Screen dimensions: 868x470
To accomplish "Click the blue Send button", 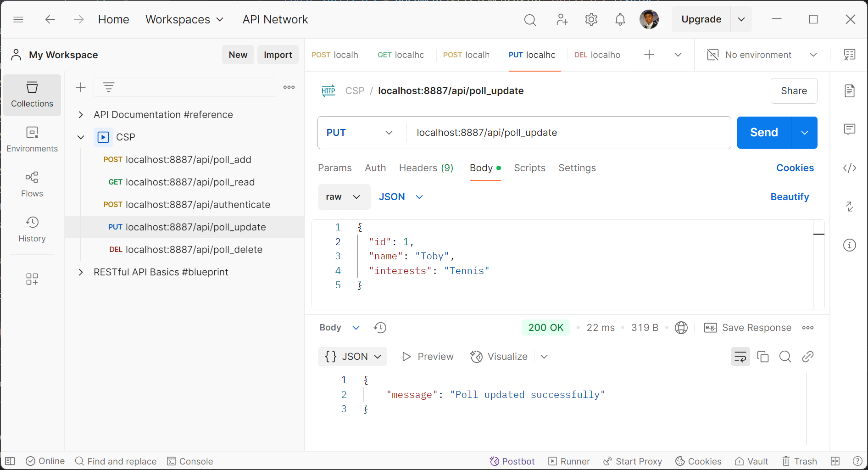I will click(x=764, y=133).
